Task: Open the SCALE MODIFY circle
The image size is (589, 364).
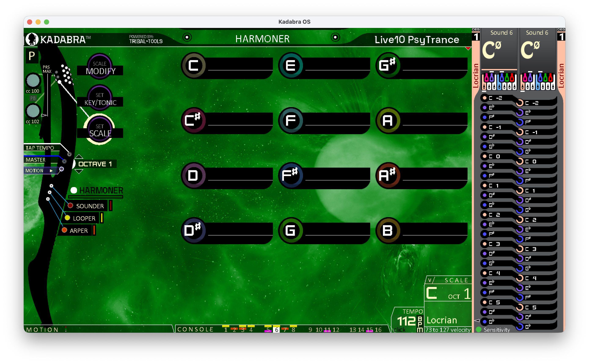Action: [100, 66]
